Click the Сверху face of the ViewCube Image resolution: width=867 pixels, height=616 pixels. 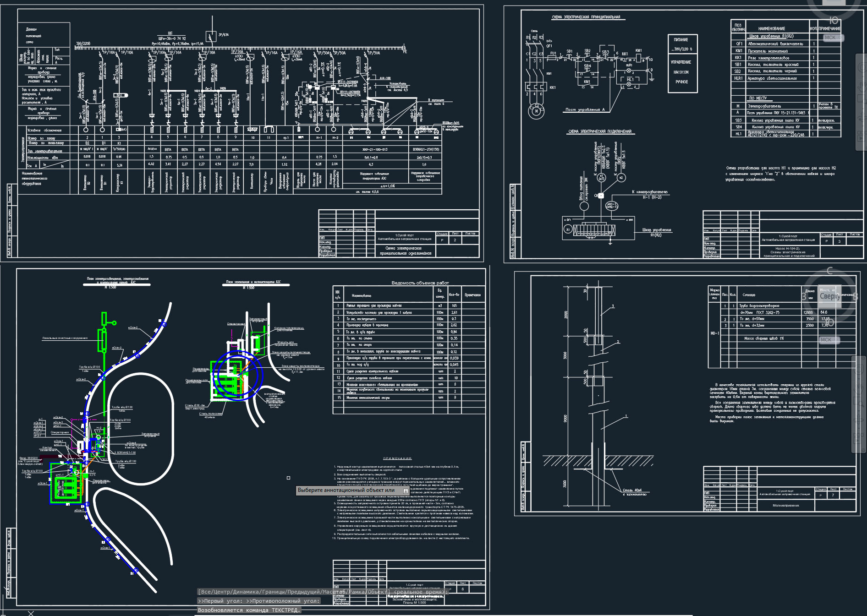[830, 296]
